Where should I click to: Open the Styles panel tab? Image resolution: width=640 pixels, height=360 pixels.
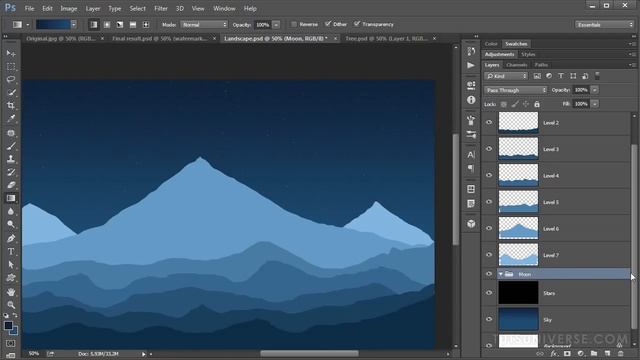pos(528,54)
